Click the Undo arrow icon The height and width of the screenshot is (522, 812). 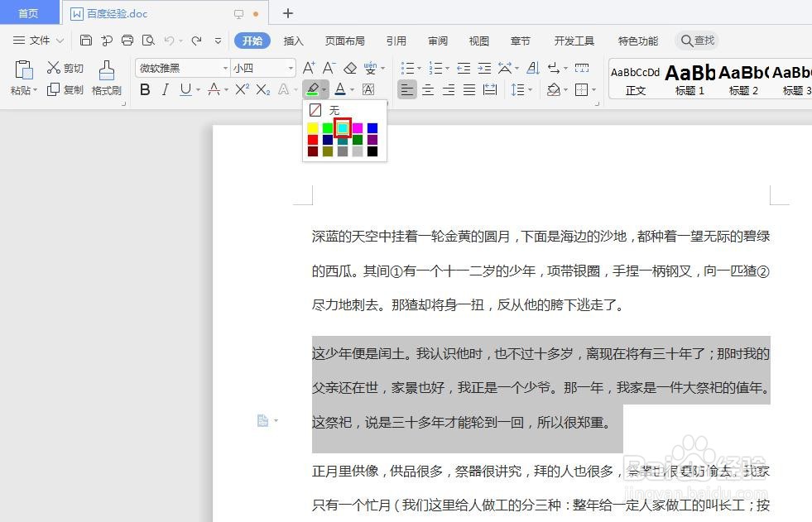tap(168, 40)
